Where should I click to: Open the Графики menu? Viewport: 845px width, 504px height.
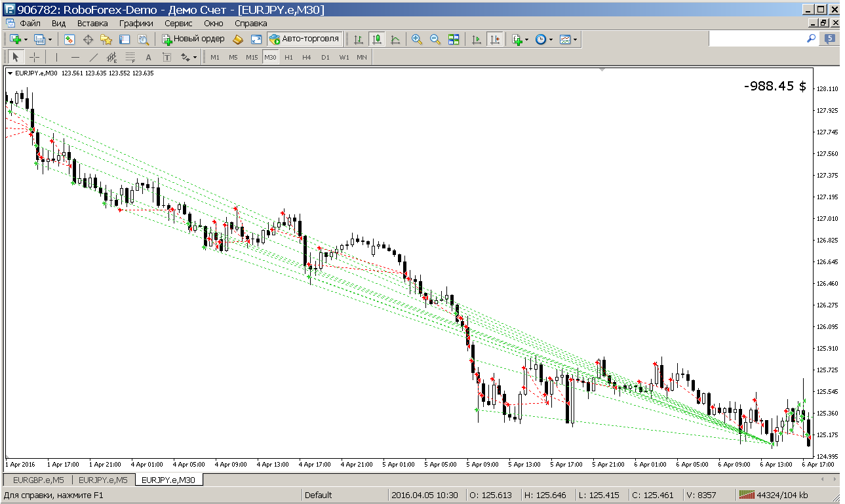tap(136, 23)
